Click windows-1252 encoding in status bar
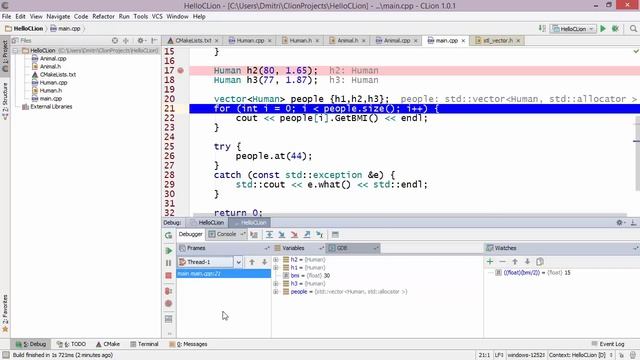 click(526, 355)
